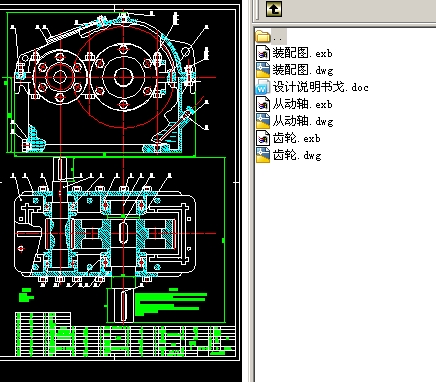436x382 pixels.
Task: Click the file name 装配图.dwg
Action: [x=303, y=70]
